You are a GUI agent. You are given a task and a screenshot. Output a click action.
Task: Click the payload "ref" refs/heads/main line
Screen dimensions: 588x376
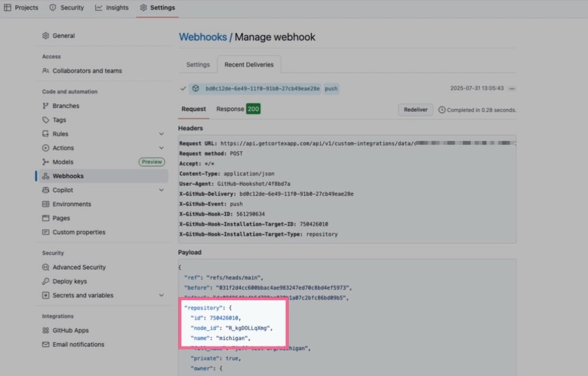coord(223,278)
